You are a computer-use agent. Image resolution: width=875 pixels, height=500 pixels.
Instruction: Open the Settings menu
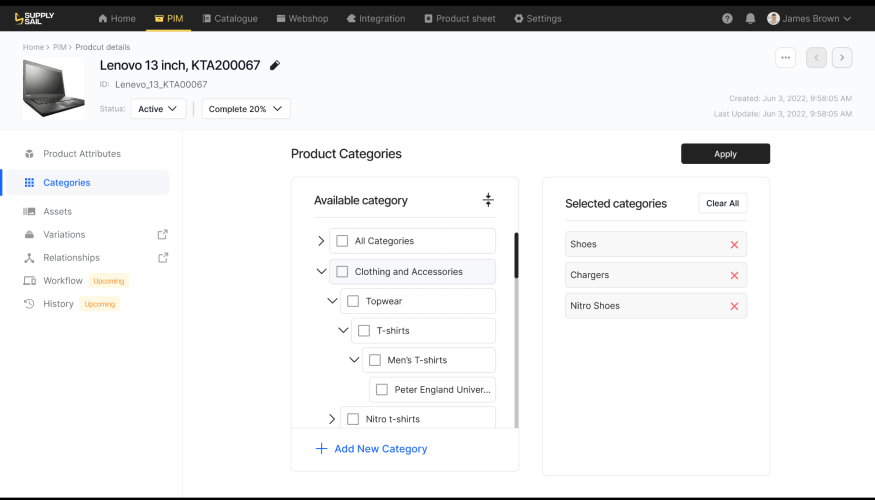point(538,18)
